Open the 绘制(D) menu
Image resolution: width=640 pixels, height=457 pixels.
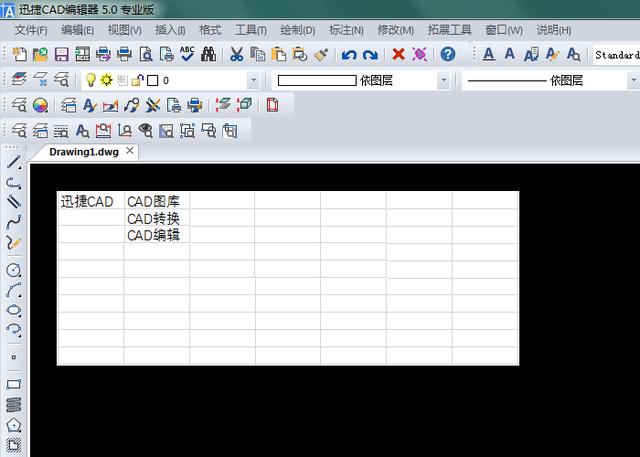(x=299, y=30)
